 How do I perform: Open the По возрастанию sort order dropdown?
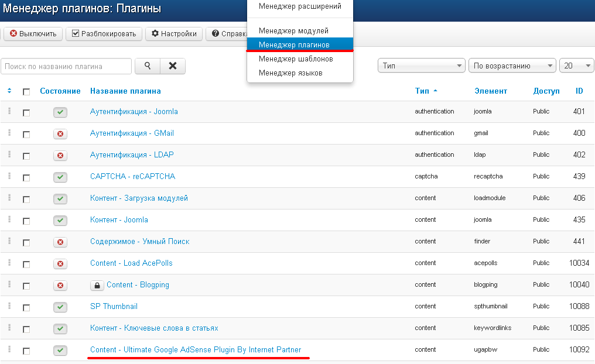[512, 66]
